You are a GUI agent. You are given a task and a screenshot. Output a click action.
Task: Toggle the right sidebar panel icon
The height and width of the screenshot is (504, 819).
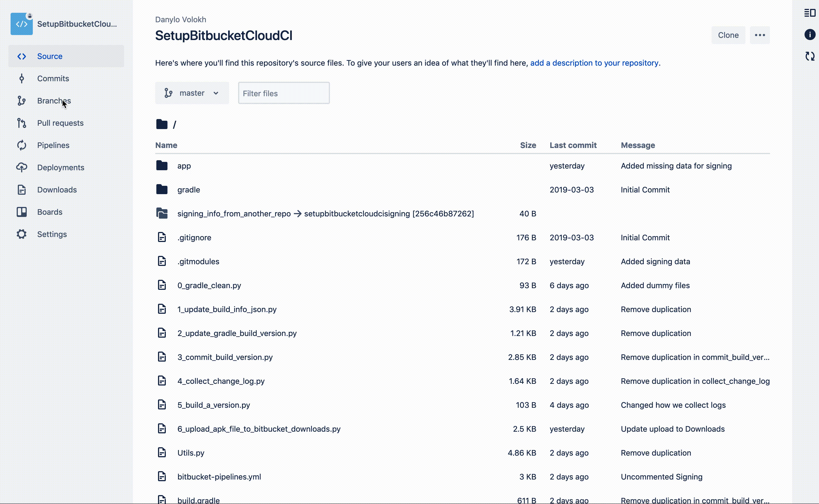[x=810, y=13]
